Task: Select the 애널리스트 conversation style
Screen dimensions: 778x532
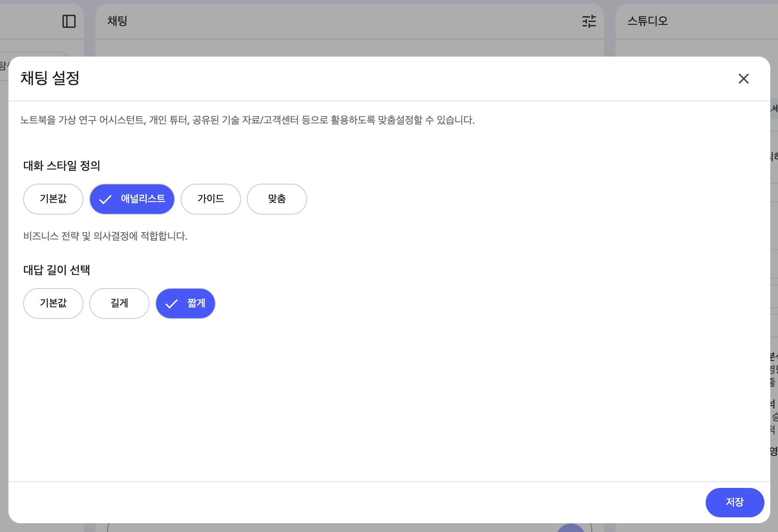Action: pyautogui.click(x=143, y=199)
